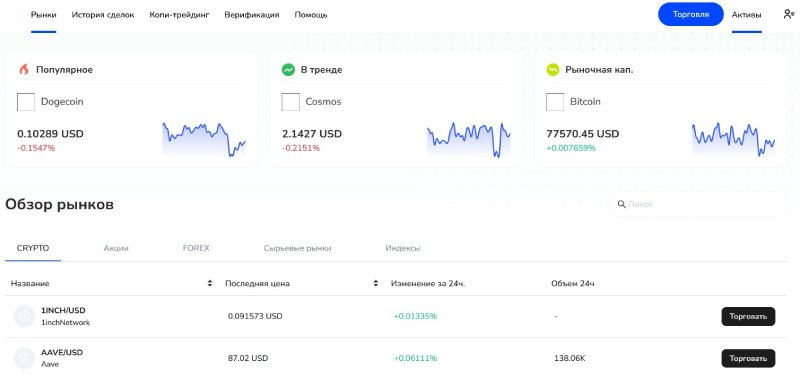Click the magnifier icon in the search box

(621, 204)
